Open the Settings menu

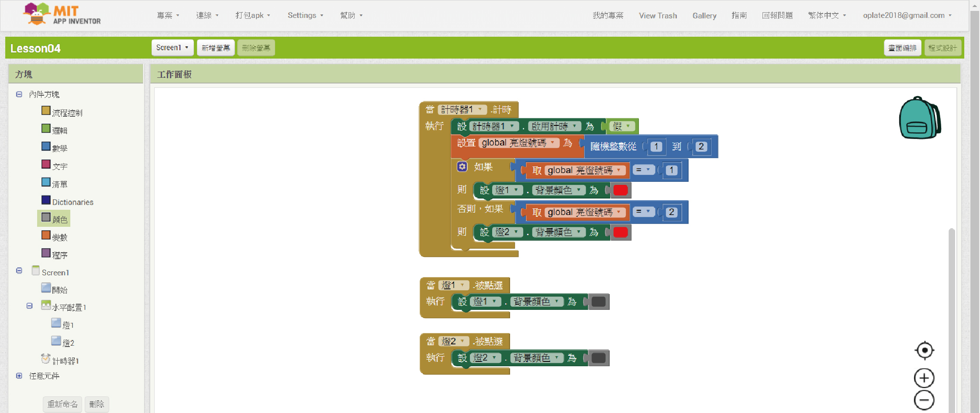click(x=305, y=15)
